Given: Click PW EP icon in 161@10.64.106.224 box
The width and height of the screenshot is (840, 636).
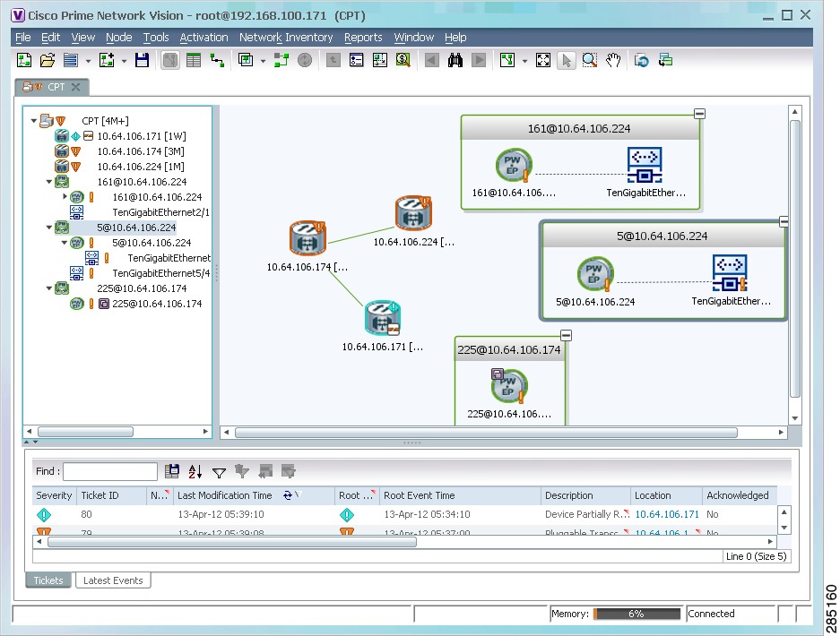Looking at the screenshot, I should coord(514,166).
